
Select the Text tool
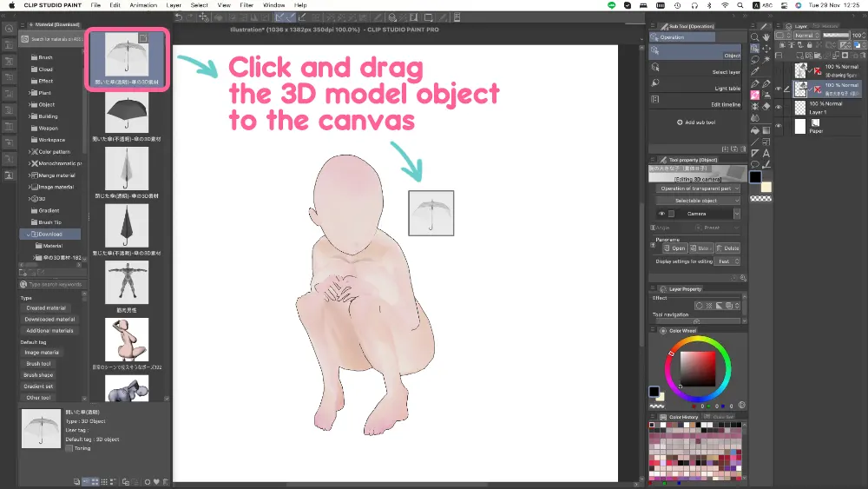tap(766, 153)
